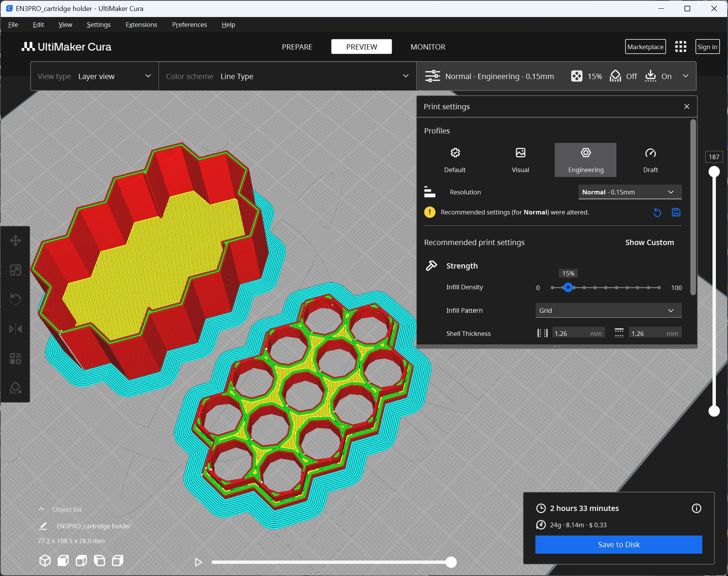Select the Default profile
Image resolution: width=728 pixels, height=576 pixels.
tap(455, 160)
